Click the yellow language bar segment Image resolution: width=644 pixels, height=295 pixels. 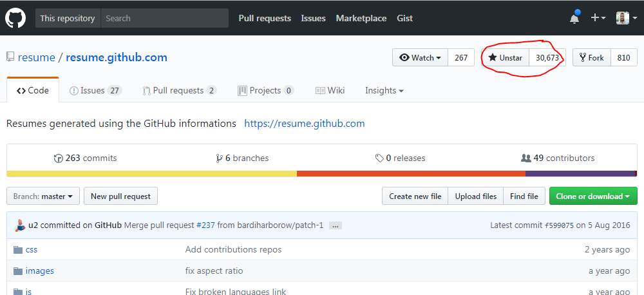(152, 174)
